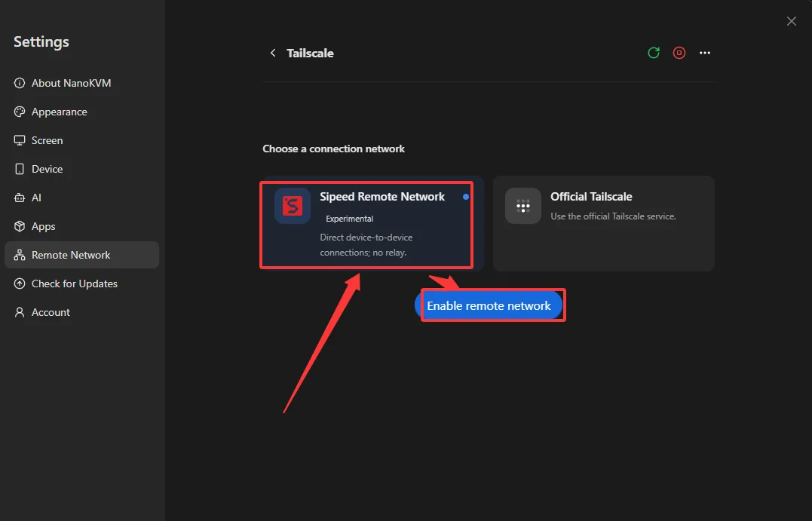Viewport: 812px width, 521px height.
Task: Open the three-dot more options menu
Action: 705,53
